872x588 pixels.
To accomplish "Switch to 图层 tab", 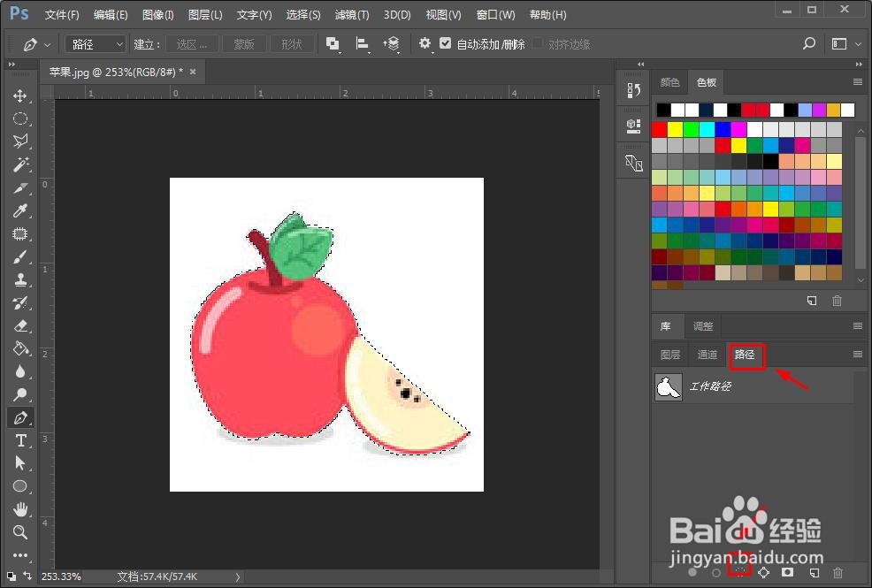I will pyautogui.click(x=670, y=355).
